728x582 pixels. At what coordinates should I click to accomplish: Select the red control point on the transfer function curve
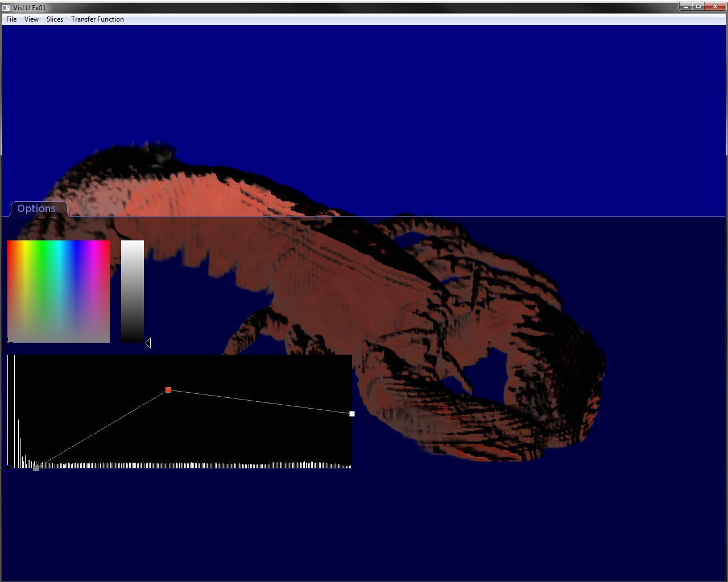point(168,390)
